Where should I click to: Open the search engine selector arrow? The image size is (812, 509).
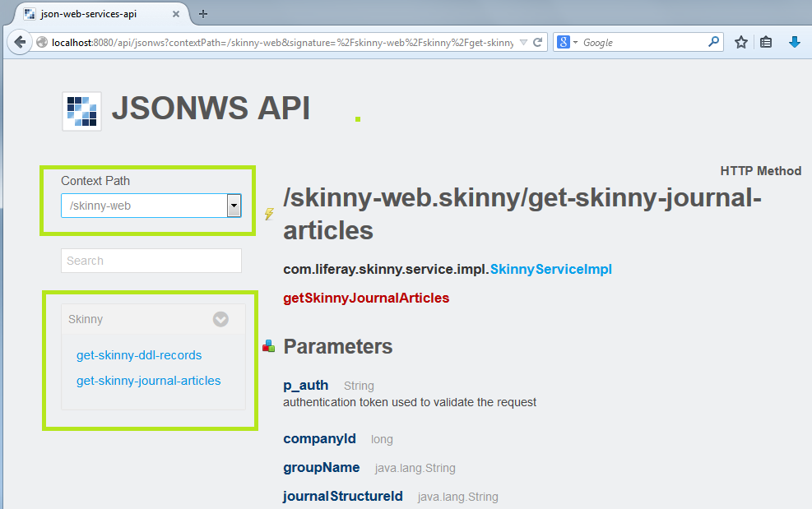click(575, 43)
